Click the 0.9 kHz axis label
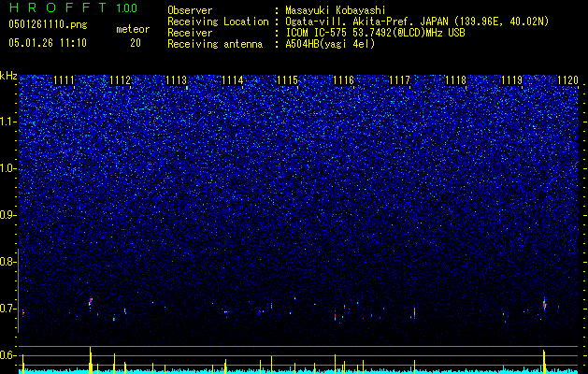 [8, 215]
